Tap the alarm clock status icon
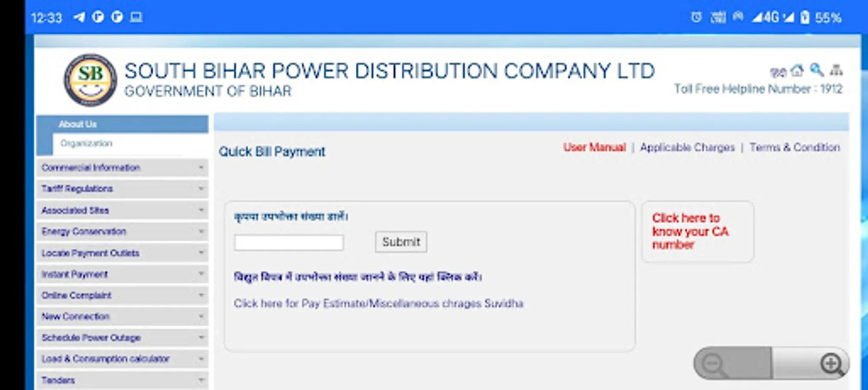The width and height of the screenshot is (868, 390). (x=696, y=17)
